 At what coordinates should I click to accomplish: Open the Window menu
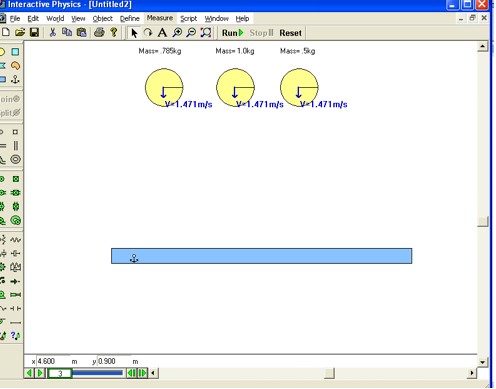pos(217,19)
